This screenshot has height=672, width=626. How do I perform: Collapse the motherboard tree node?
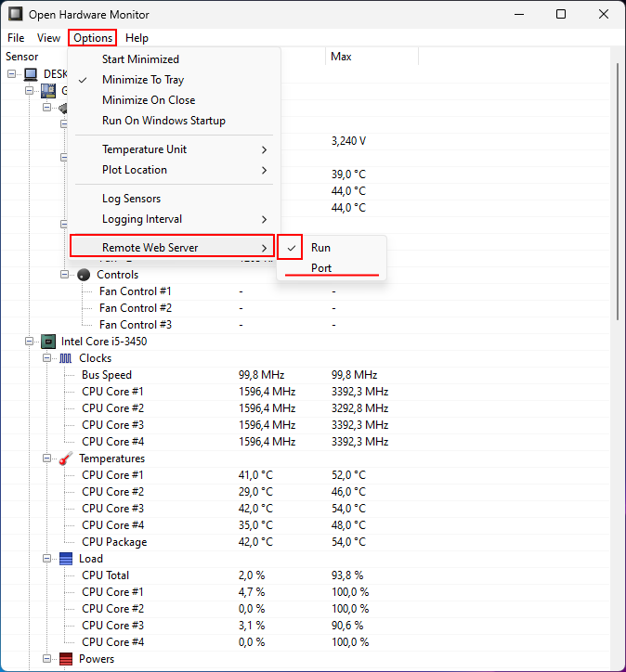click(29, 90)
